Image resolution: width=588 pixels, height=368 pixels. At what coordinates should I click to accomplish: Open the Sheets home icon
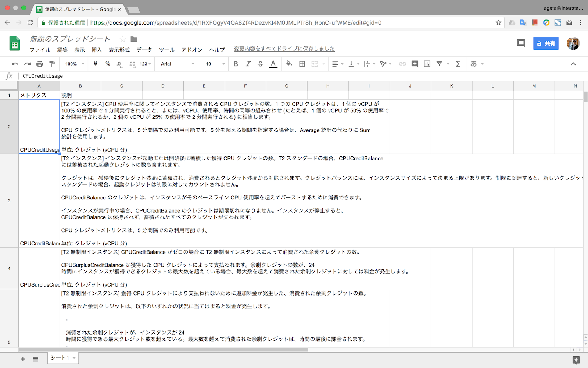coord(15,43)
